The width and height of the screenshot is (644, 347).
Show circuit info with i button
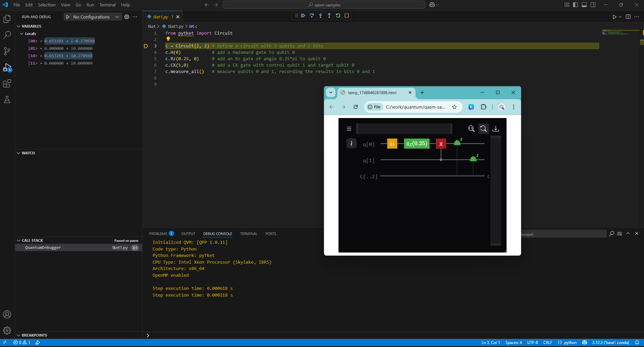351,143
